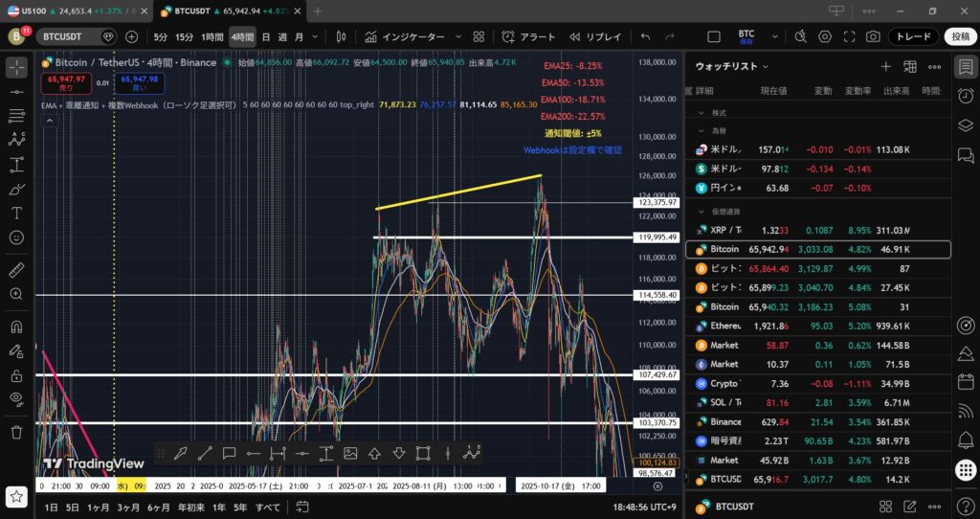The width and height of the screenshot is (980, 519).
Task: Open the Alerts panel clock icon
Action: tap(966, 94)
